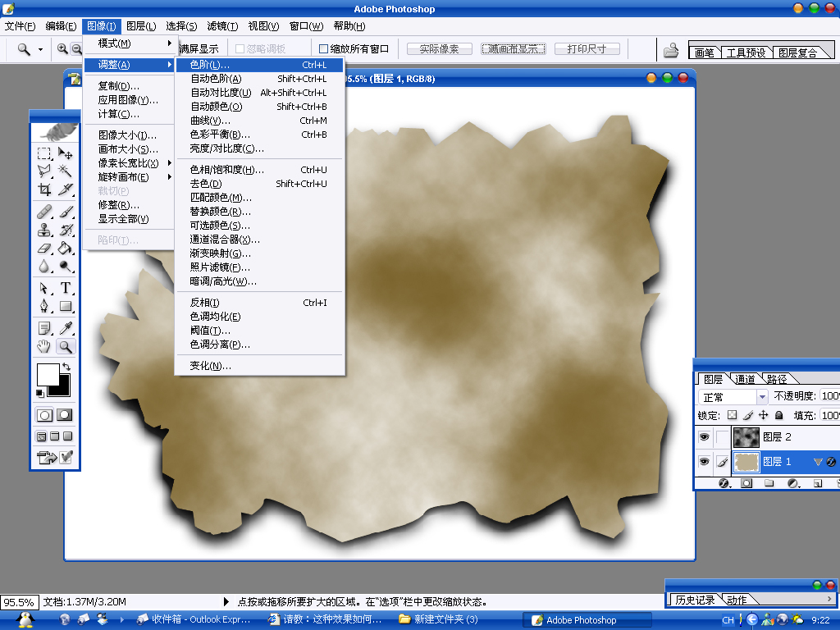Open the 历史记录 palette tab

tap(695, 600)
